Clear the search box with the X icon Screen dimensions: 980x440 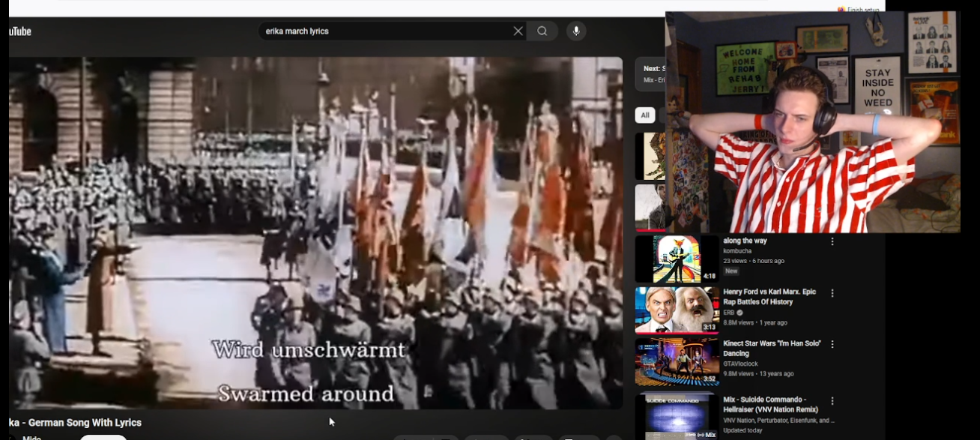click(x=518, y=31)
